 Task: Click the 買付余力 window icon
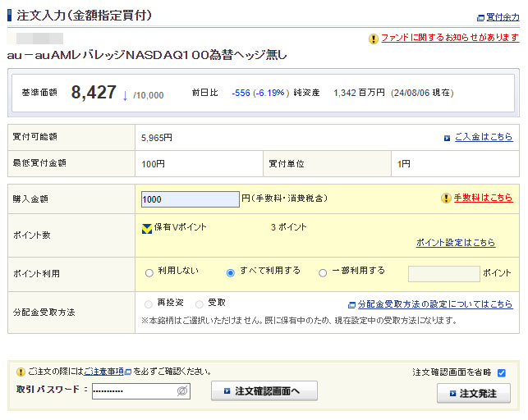480,17
